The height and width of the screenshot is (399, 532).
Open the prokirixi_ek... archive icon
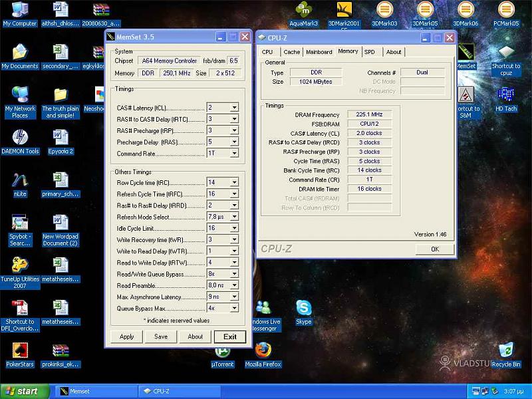(61, 355)
